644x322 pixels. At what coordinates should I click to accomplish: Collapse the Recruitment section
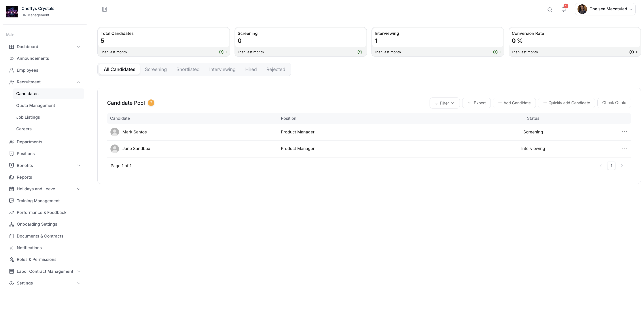[x=78, y=82]
